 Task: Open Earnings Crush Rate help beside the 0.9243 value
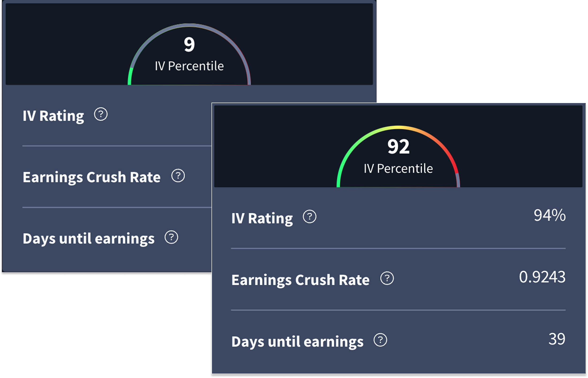pos(387,278)
